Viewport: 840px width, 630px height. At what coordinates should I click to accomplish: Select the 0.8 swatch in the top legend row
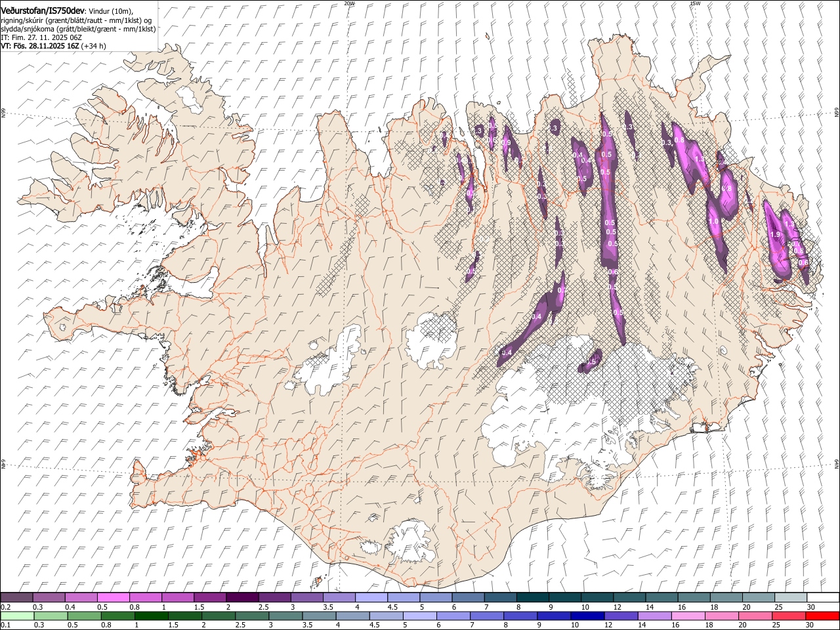coord(146,598)
